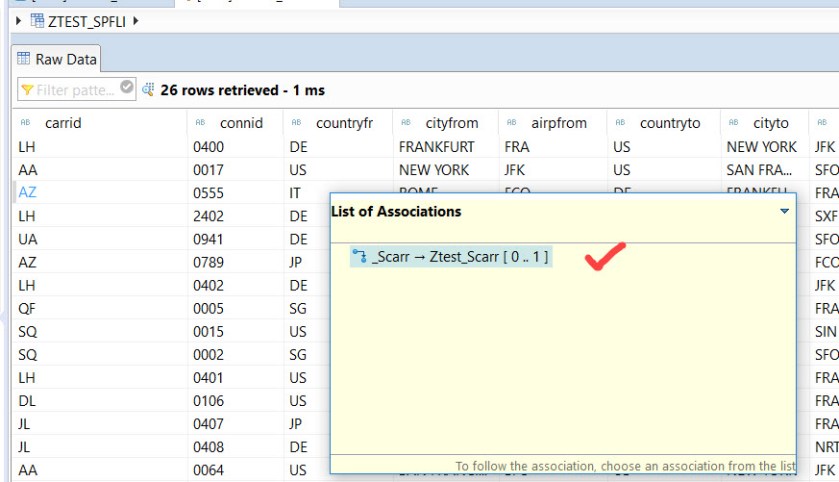The image size is (839, 482).
Task: Click the filter funnel icon
Action: (27, 90)
